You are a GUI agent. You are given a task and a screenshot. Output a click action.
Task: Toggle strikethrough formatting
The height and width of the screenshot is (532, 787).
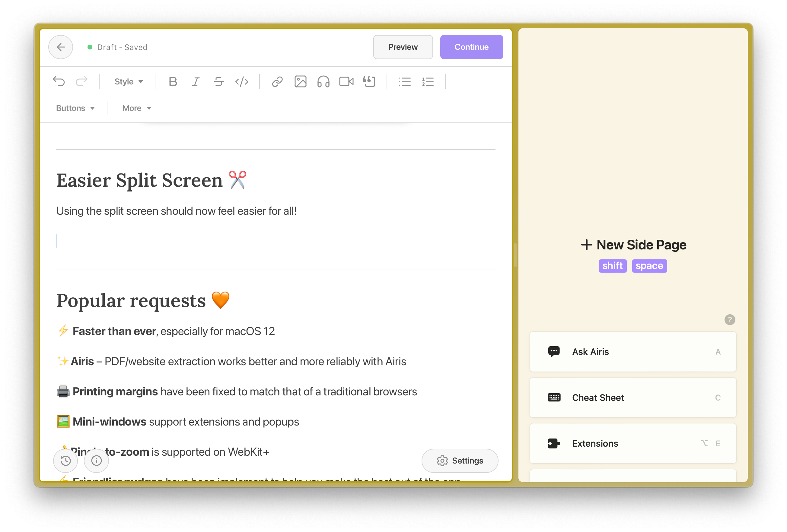point(219,81)
